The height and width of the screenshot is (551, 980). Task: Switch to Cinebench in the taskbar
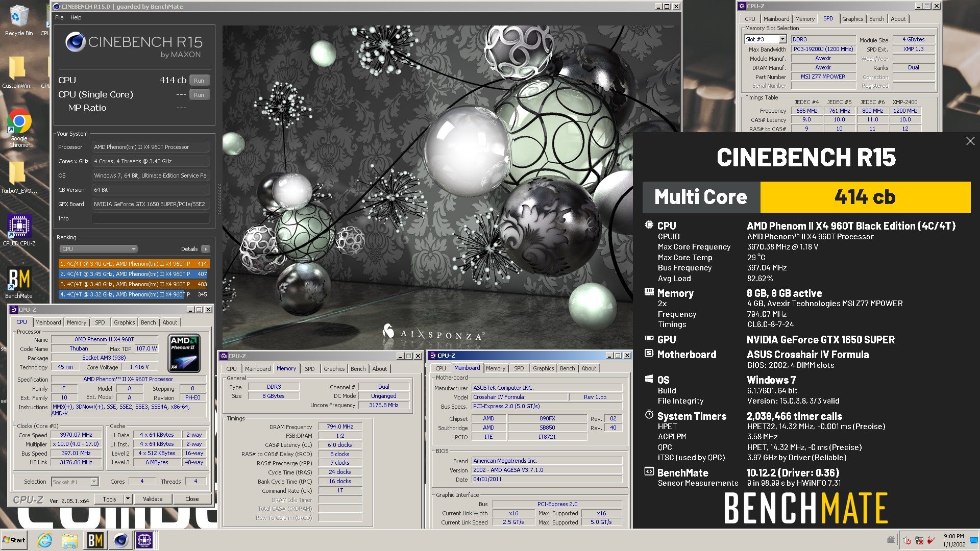coord(120,540)
